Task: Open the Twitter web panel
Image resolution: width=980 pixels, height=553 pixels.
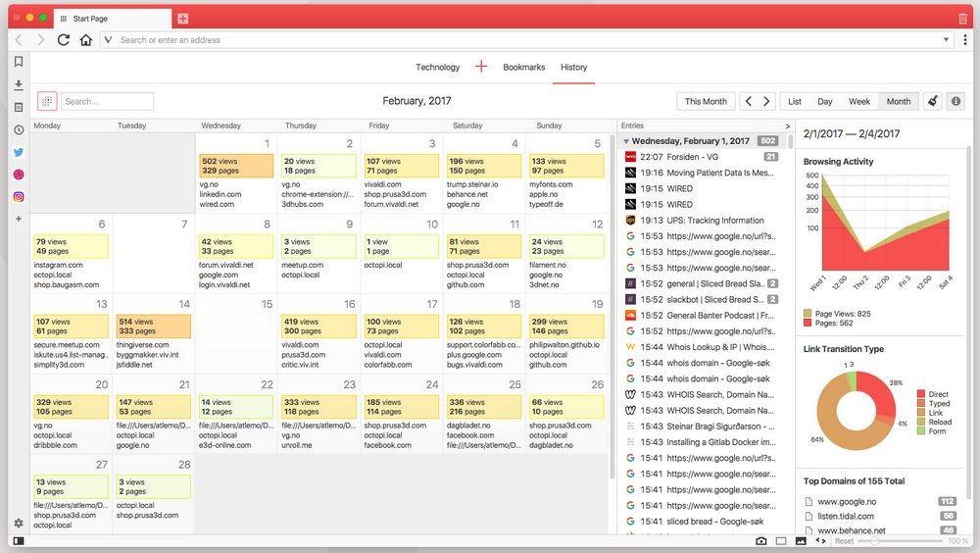Action: (19, 152)
